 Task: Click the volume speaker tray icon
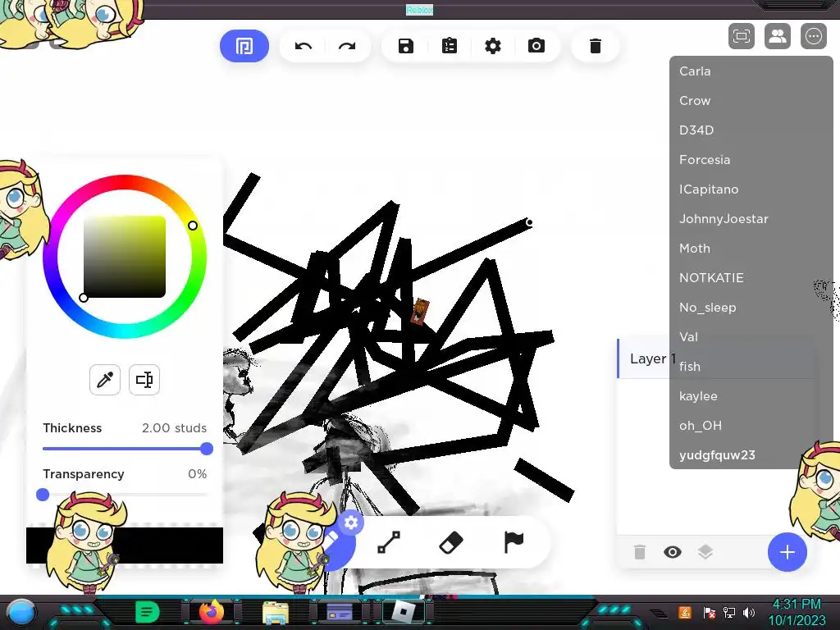749,612
